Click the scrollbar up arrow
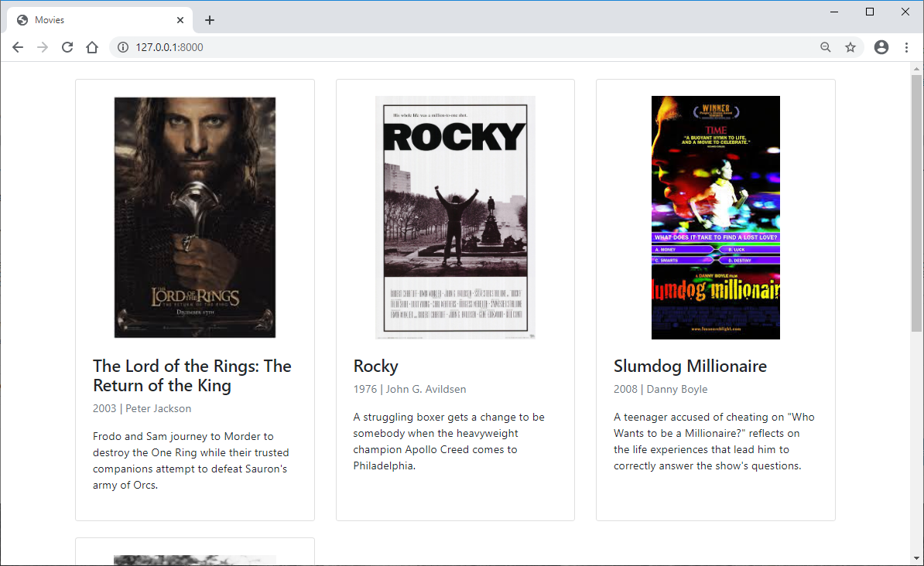Image resolution: width=924 pixels, height=566 pixels. coord(915,69)
